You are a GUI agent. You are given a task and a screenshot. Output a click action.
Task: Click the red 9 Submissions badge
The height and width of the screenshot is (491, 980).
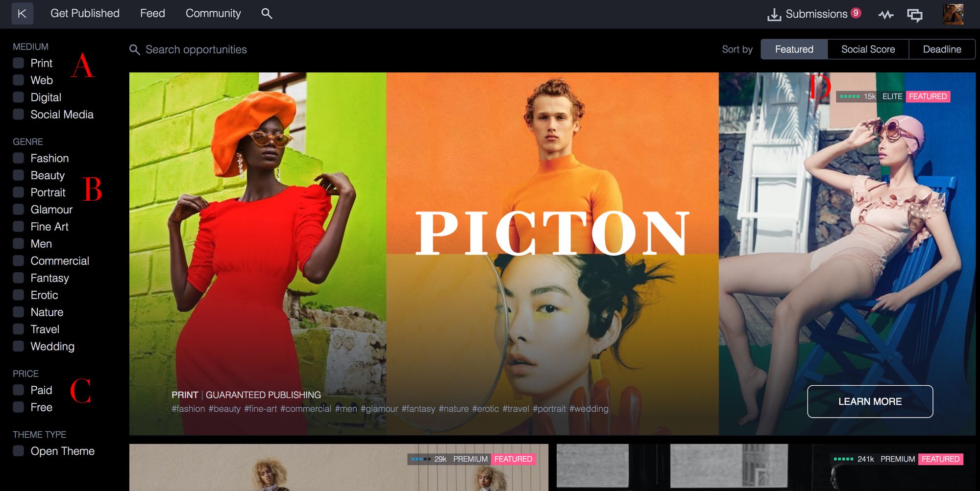[x=856, y=13]
